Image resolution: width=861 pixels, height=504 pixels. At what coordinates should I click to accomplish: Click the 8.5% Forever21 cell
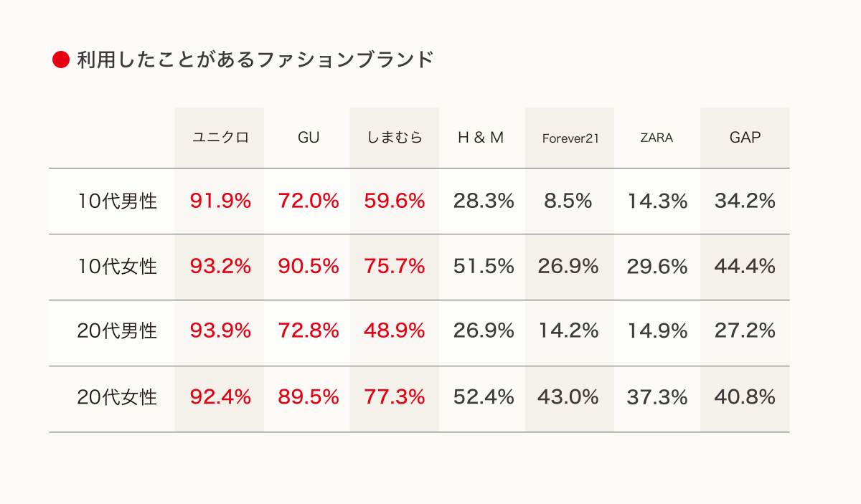(568, 201)
